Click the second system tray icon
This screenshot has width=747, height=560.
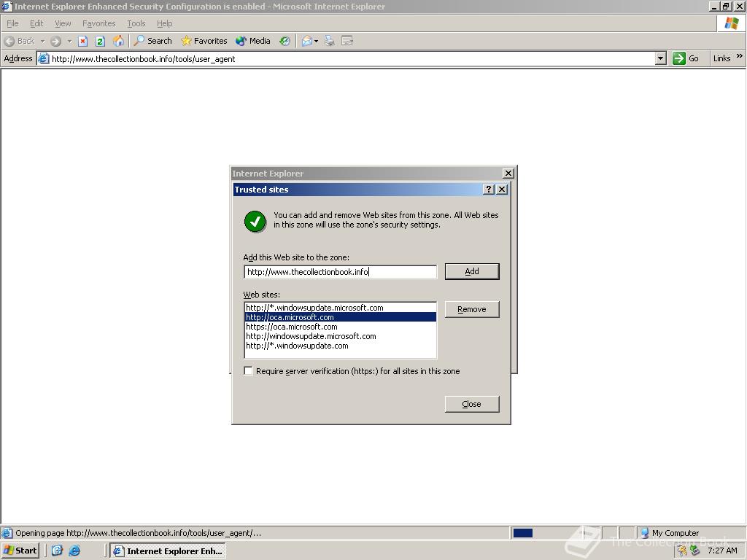(x=694, y=551)
